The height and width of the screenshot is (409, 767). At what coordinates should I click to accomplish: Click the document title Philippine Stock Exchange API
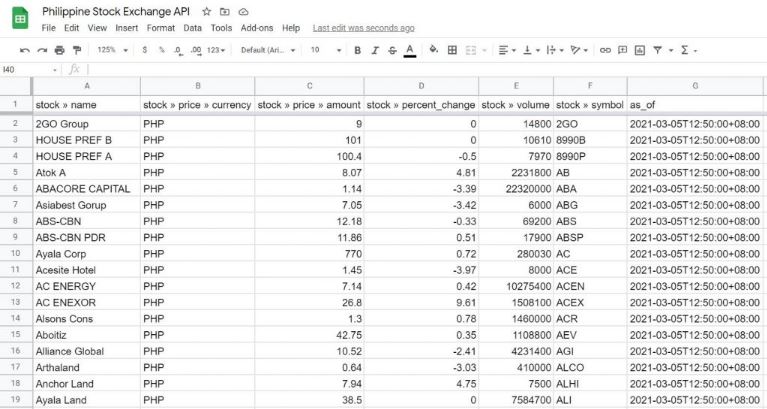[x=116, y=11]
